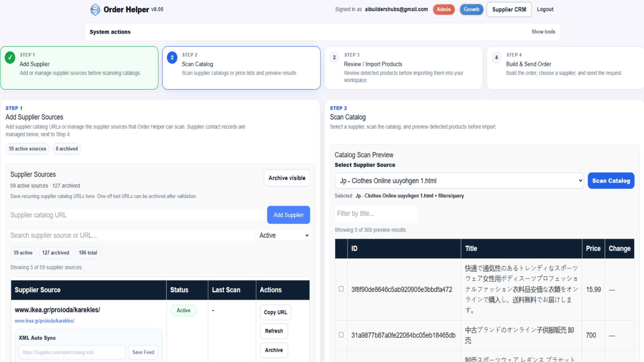The width and height of the screenshot is (644, 362).
Task: Open the blue www.ikea.gr/proioda/karekles/ link
Action: tap(44, 321)
